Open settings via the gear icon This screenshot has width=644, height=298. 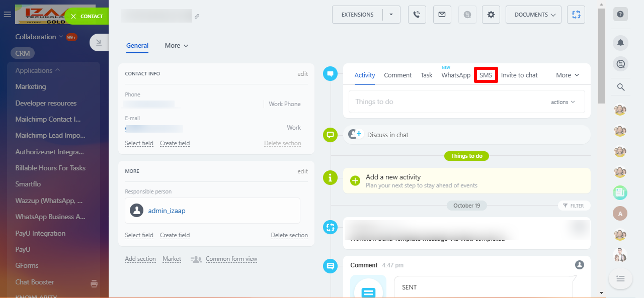tap(491, 15)
